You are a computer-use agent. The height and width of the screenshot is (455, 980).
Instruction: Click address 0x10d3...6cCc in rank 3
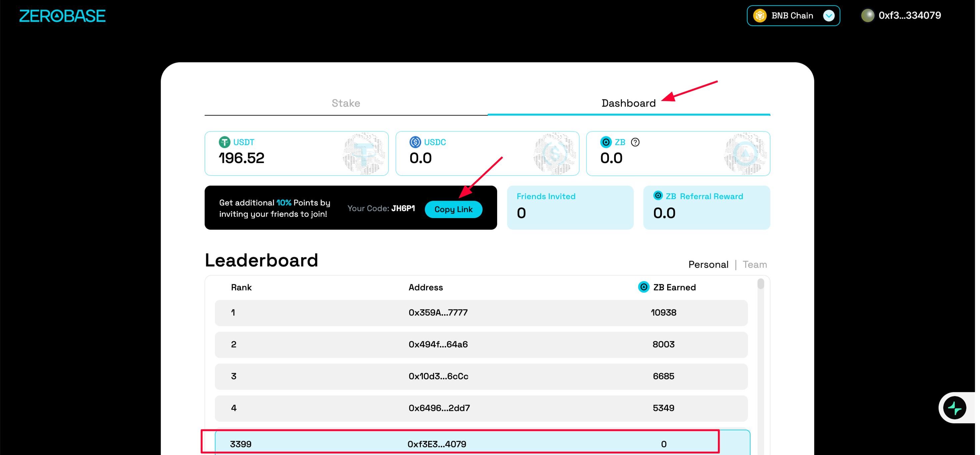pyautogui.click(x=438, y=376)
